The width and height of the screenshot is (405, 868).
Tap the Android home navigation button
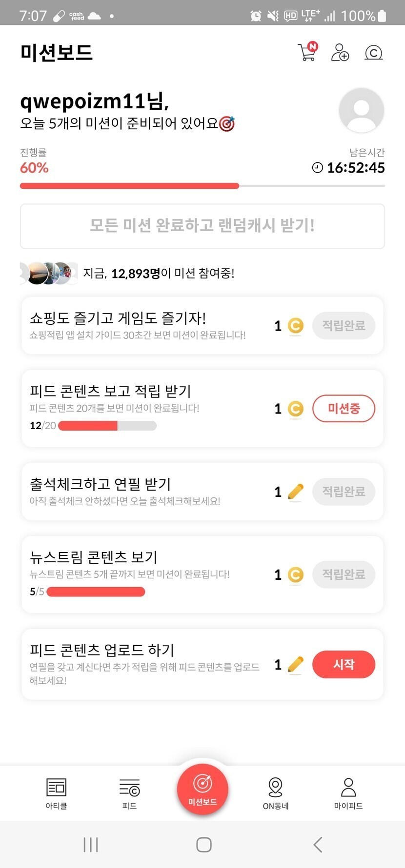click(x=203, y=845)
